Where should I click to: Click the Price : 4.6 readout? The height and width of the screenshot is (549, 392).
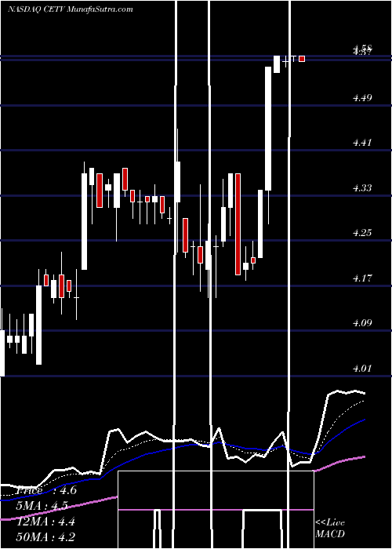(x=46, y=490)
